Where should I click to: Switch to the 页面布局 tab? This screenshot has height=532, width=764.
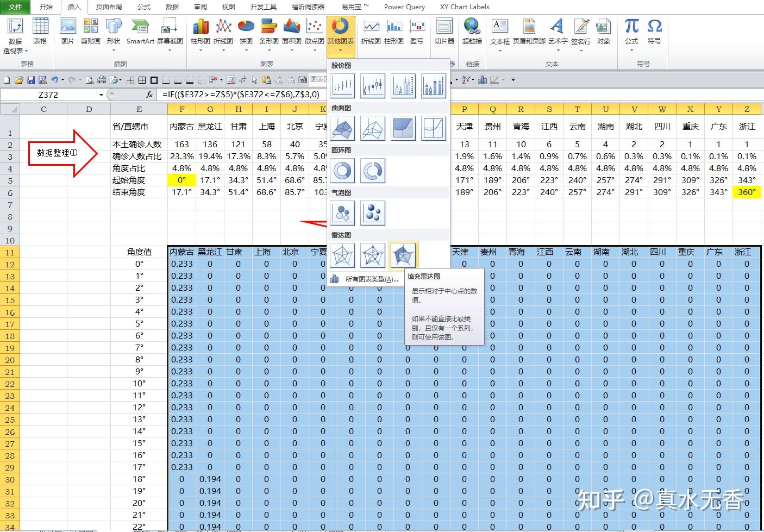(x=109, y=7)
